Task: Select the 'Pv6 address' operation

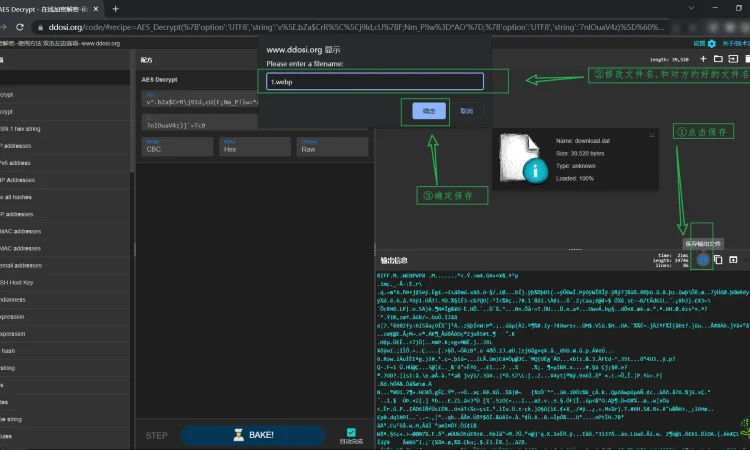Action: [x=65, y=163]
